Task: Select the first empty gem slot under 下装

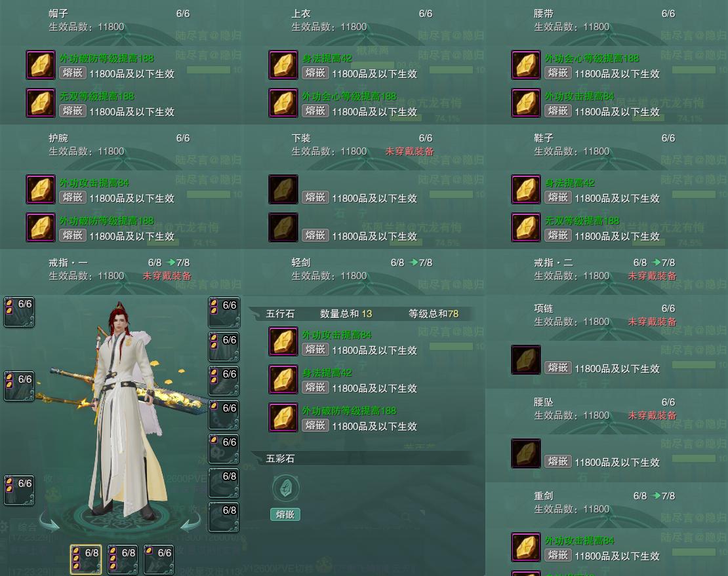Action: [x=283, y=189]
